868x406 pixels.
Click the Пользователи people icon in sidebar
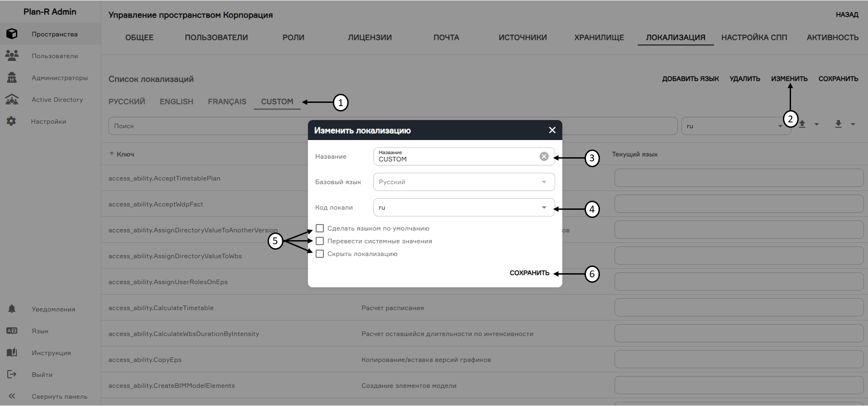12,56
